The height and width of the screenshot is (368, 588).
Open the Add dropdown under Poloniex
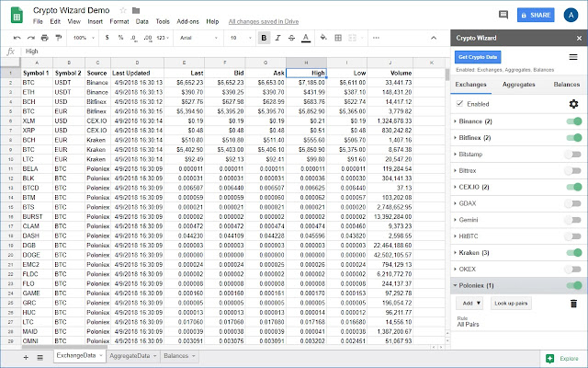469,303
